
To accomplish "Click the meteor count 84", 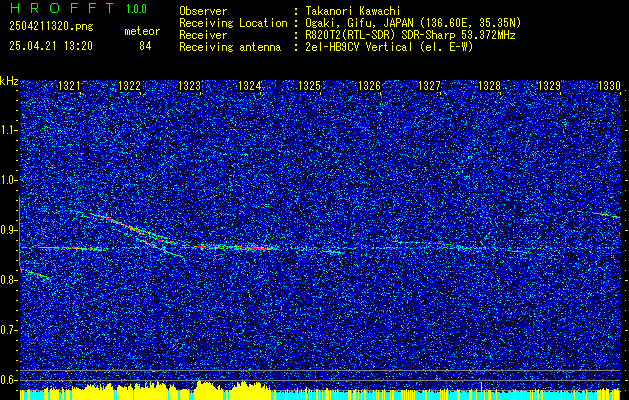I will coord(145,46).
